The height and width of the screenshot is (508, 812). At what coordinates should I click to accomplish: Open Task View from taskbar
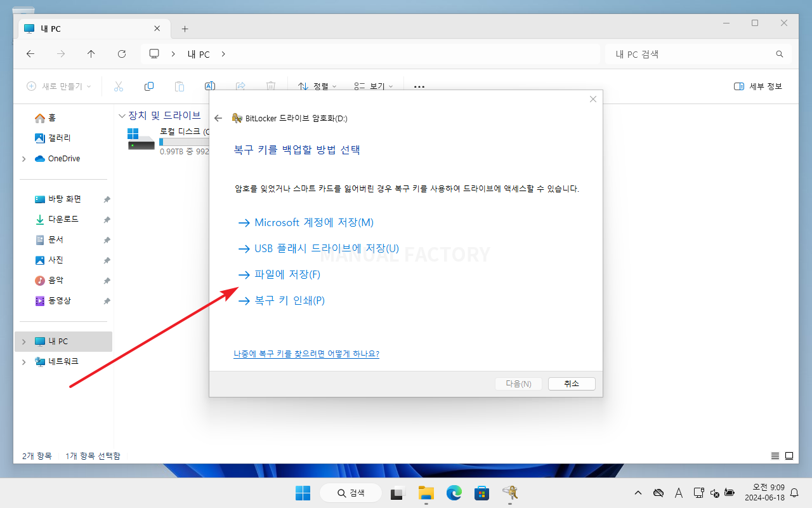pos(398,493)
